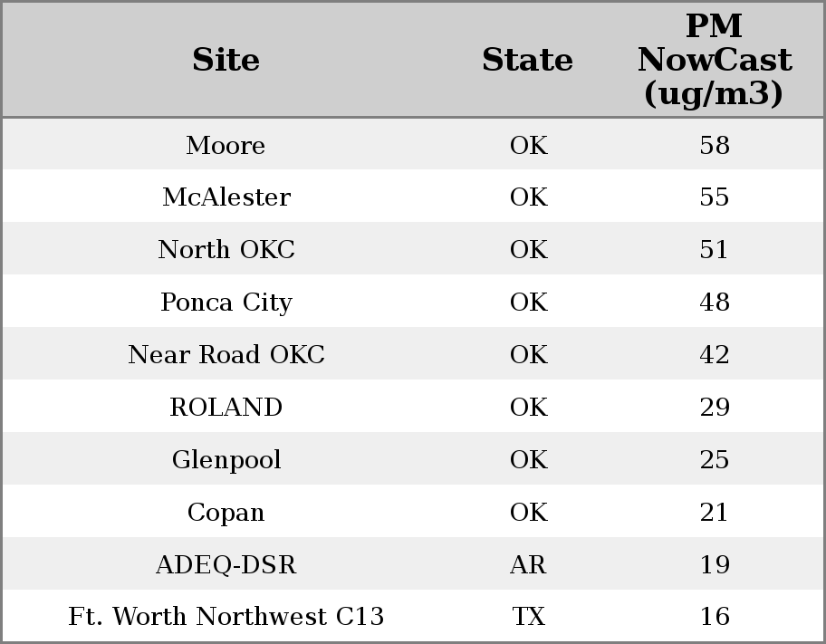Click the North OKC site entry
The image size is (826, 644).
(x=226, y=250)
